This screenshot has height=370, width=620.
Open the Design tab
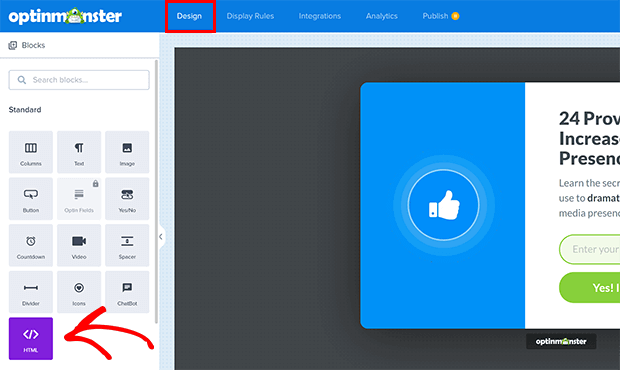pyautogui.click(x=189, y=16)
